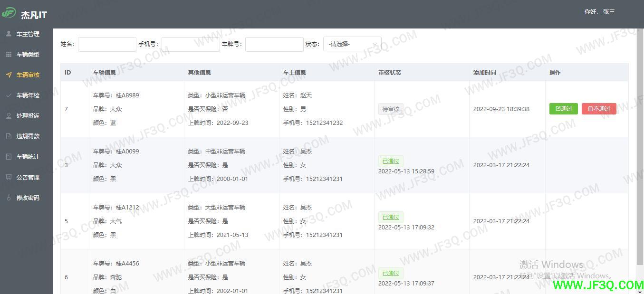Screen dimensions: 644x294
Task: Click the 车辆年检 checkmark icon
Action: [9, 95]
